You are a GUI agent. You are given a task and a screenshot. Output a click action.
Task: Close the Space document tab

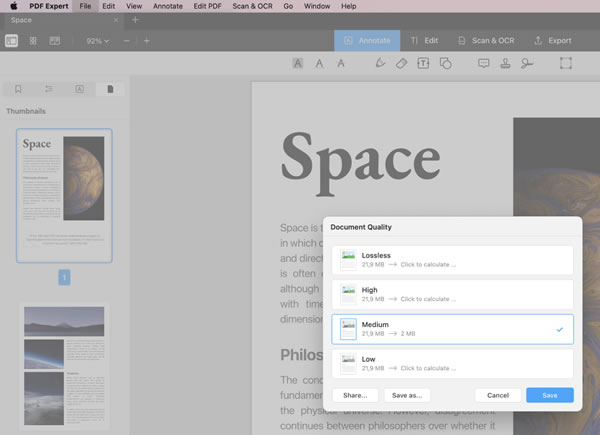pyautogui.click(x=116, y=20)
